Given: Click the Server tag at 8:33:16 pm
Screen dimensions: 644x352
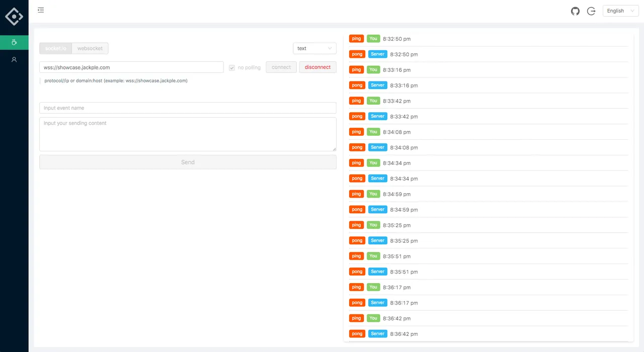Looking at the screenshot, I should point(378,85).
